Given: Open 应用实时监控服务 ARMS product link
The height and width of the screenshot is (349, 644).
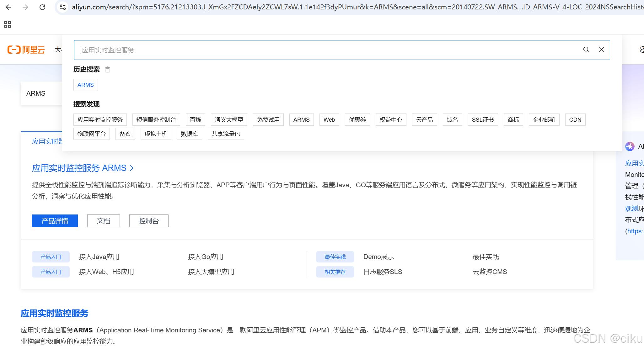Looking at the screenshot, I should coord(83,168).
